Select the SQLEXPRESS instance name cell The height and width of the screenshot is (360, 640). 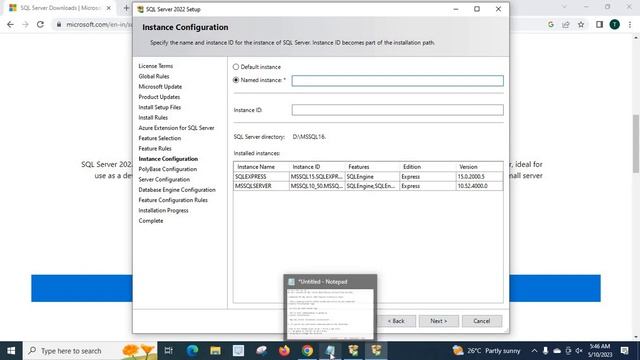(x=261, y=177)
